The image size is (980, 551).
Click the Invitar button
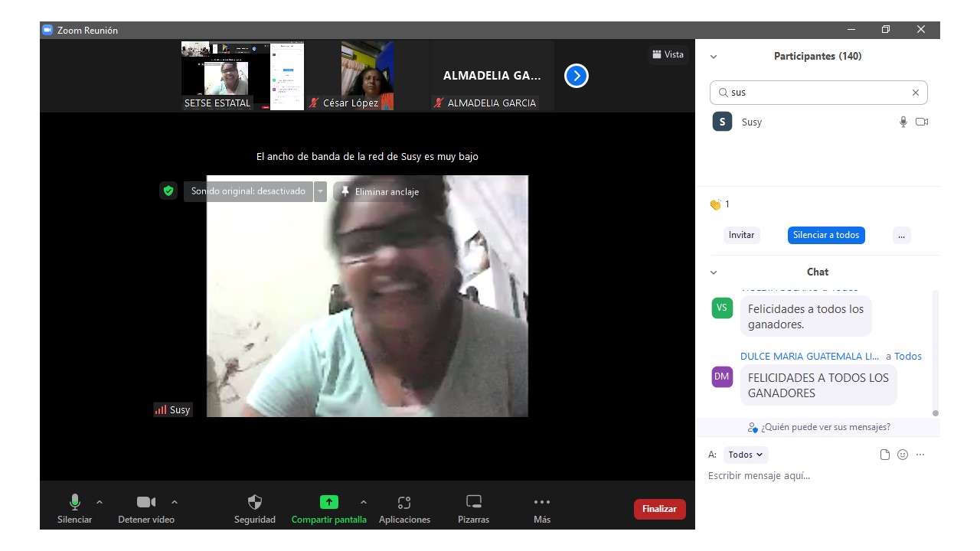(741, 235)
